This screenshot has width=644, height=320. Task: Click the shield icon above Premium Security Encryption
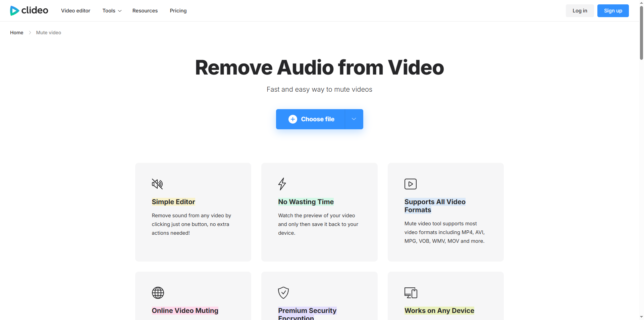(x=283, y=292)
